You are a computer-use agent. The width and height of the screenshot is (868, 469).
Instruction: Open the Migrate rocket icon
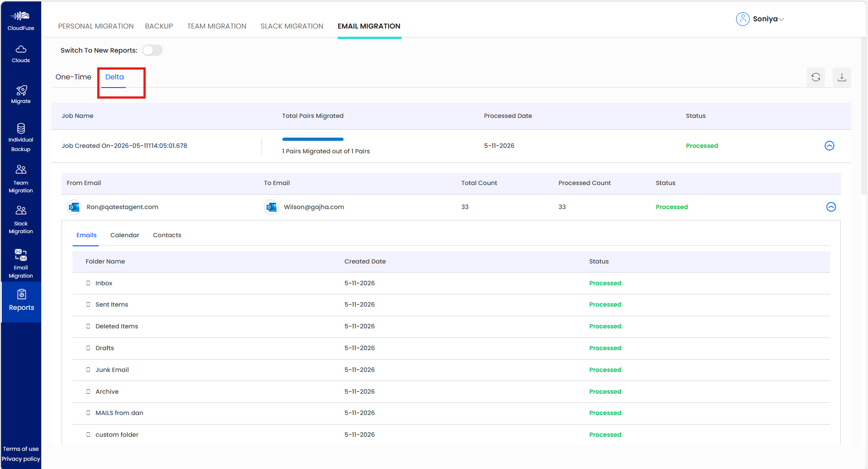[x=21, y=90]
